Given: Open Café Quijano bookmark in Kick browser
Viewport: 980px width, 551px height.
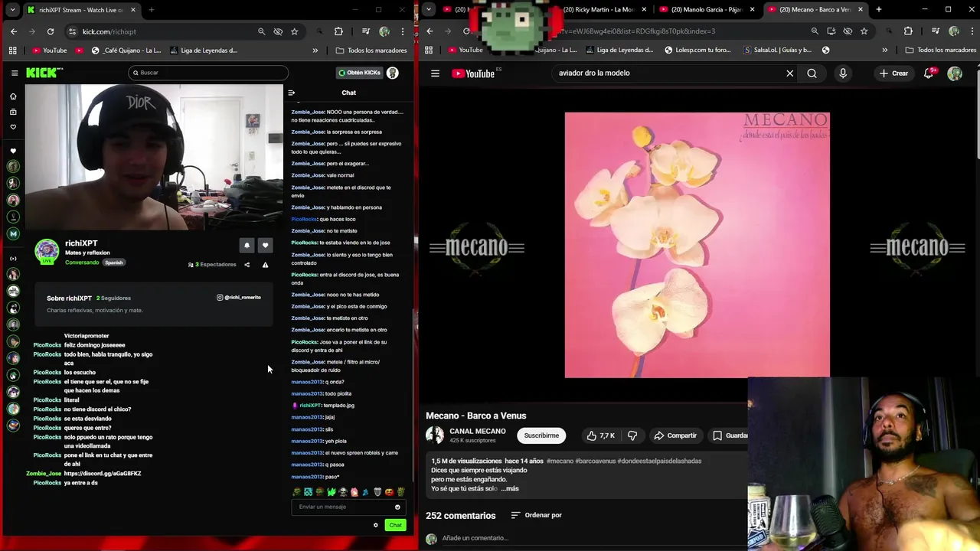Looking at the screenshot, I should pos(126,51).
